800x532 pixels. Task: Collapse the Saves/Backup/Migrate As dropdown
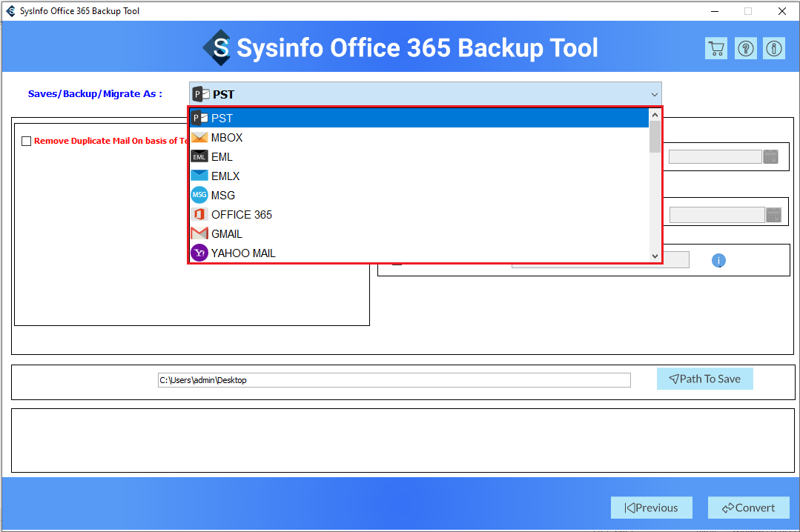(x=654, y=94)
